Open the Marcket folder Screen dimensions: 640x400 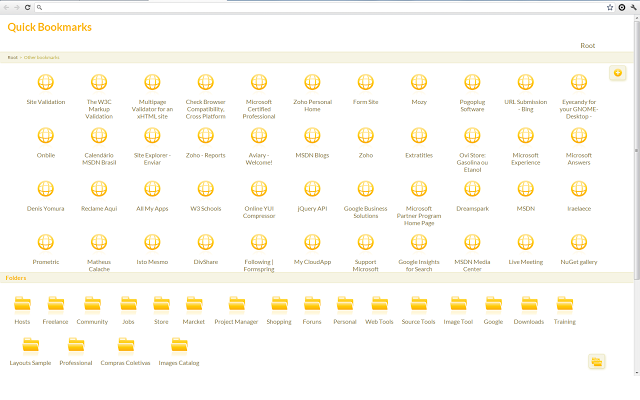click(194, 310)
